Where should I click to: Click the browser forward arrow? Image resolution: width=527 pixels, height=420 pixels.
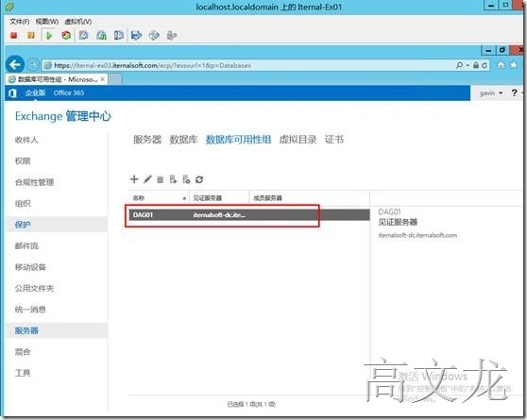(33, 64)
